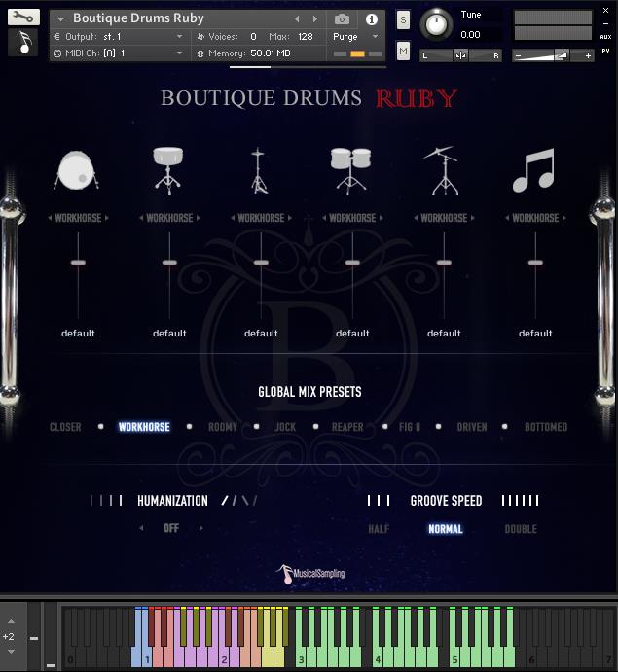This screenshot has width=618, height=672.
Task: Shift keyboard octave down with the arrow
Action: point(11,652)
